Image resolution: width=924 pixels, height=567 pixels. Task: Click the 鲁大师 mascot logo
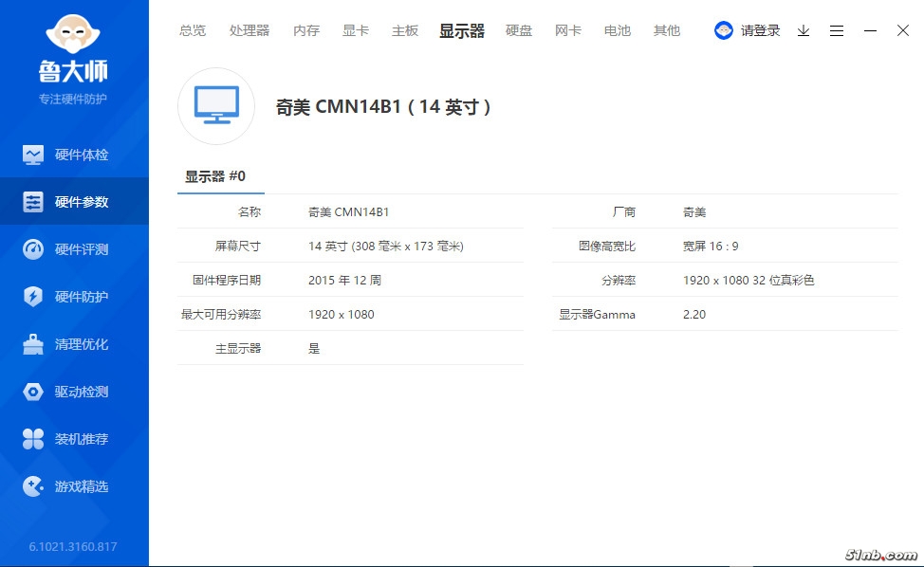point(73,34)
